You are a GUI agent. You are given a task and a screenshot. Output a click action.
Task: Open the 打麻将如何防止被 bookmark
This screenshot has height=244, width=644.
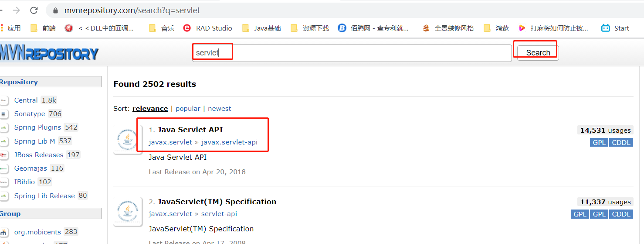[553, 28]
